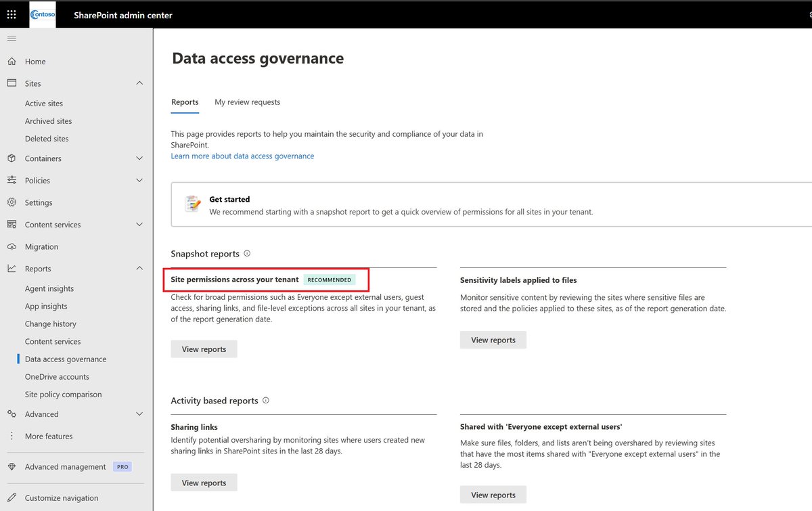Click the info icon beside Snapshot reports
Image resolution: width=812 pixels, height=511 pixels.
pos(247,254)
